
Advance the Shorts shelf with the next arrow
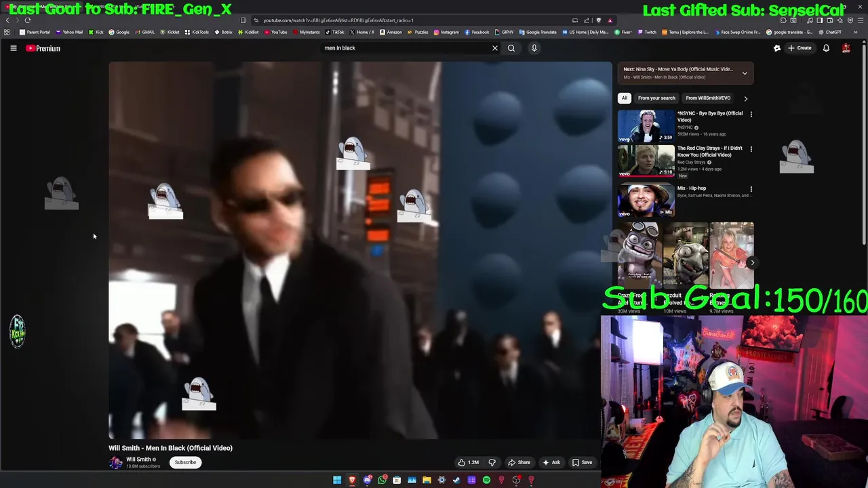752,262
